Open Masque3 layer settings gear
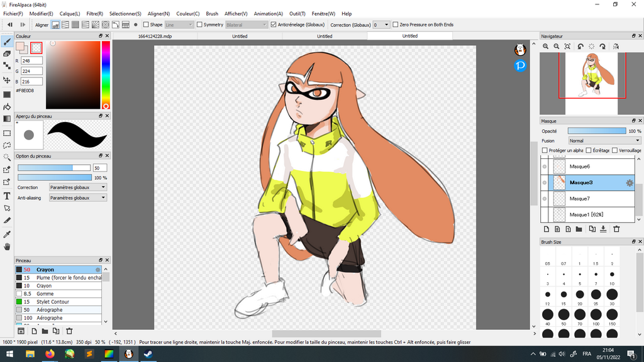This screenshot has width=644, height=362. [630, 183]
